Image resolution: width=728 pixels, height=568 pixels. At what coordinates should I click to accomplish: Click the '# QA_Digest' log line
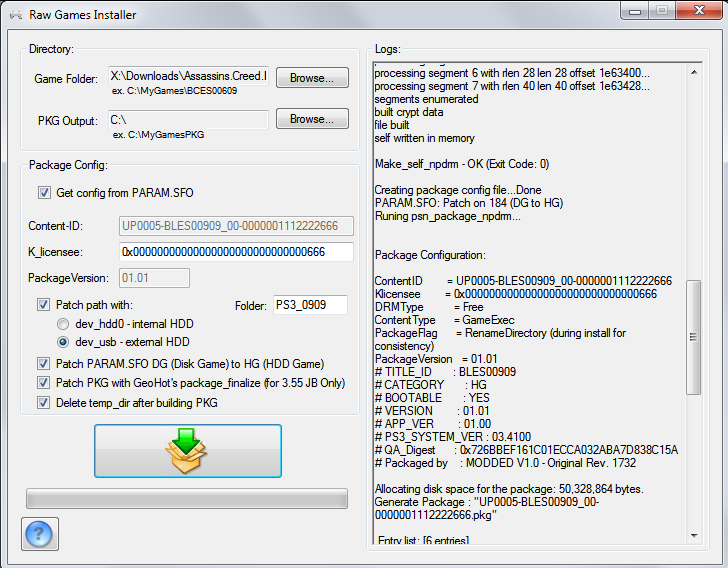point(526,450)
